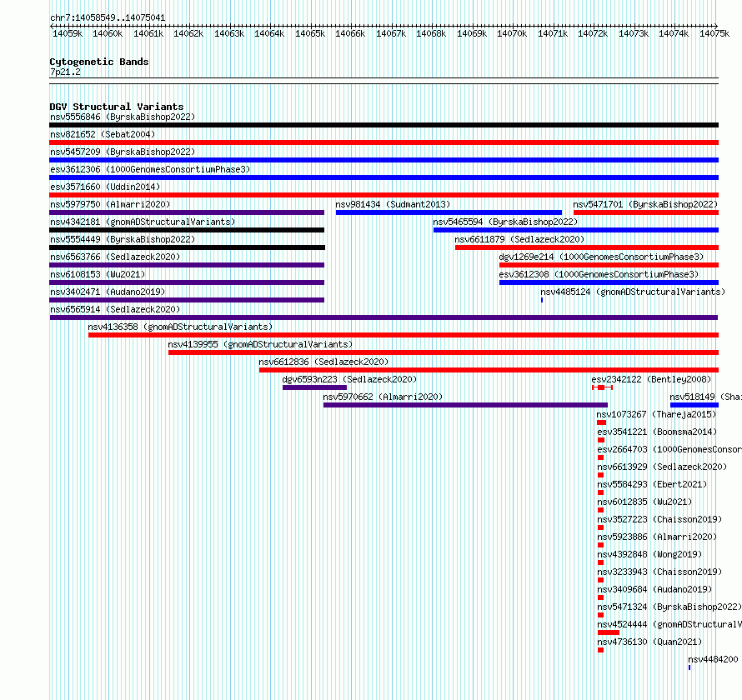The image size is (742, 700).
Task: Open nsv6563766 (Sedlazeck2020) variant
Action: click(x=115, y=257)
